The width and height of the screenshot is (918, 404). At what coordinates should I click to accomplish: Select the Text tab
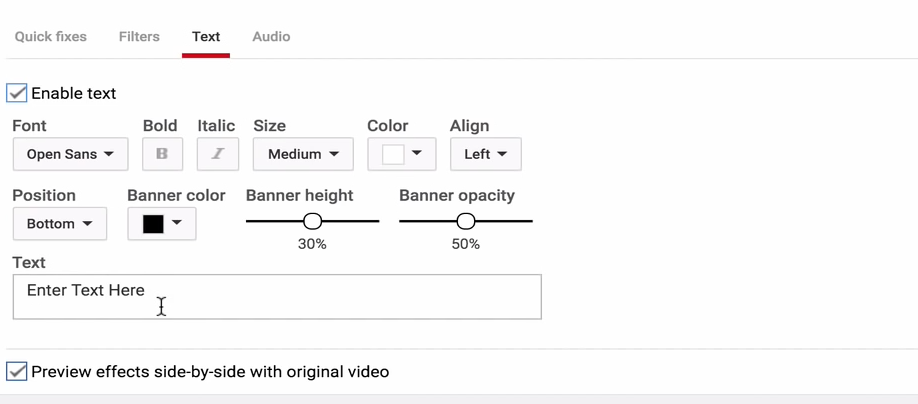pyautogui.click(x=206, y=36)
